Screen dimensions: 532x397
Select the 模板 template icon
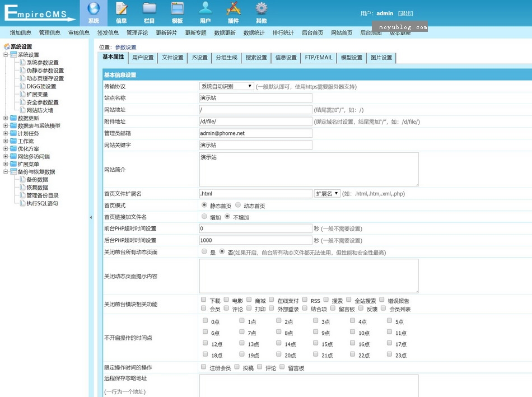coord(177,9)
